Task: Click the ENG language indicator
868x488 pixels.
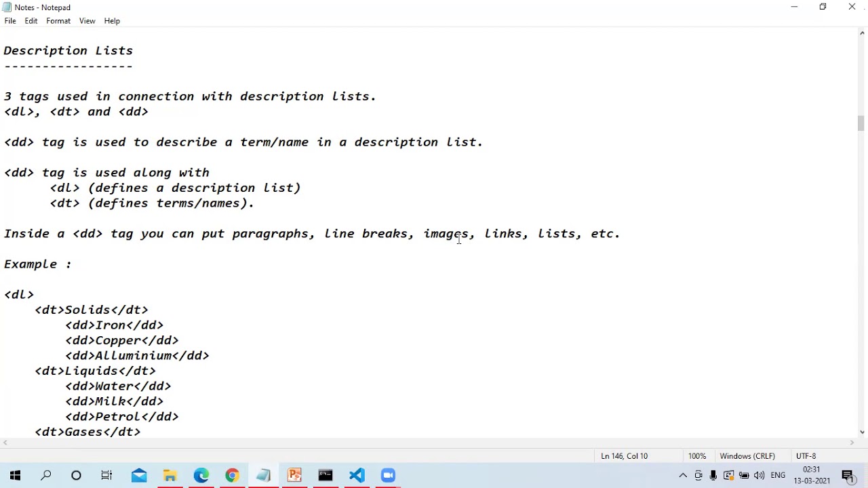Action: (x=778, y=475)
